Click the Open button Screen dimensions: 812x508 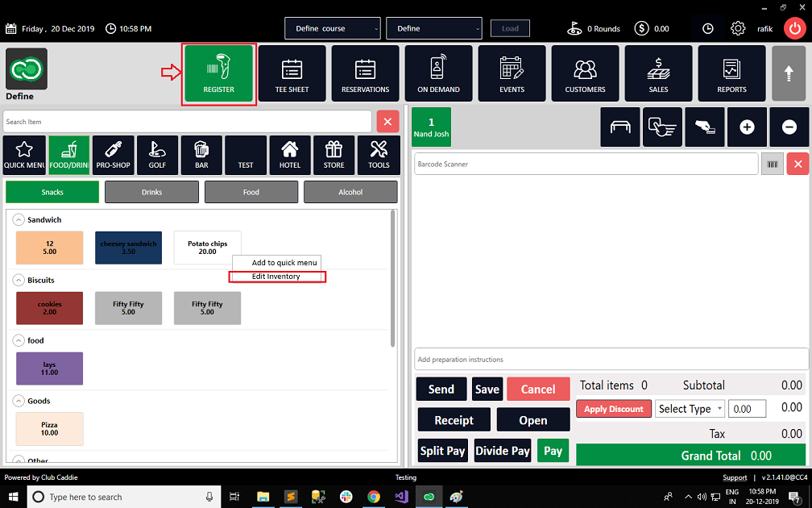[533, 420]
